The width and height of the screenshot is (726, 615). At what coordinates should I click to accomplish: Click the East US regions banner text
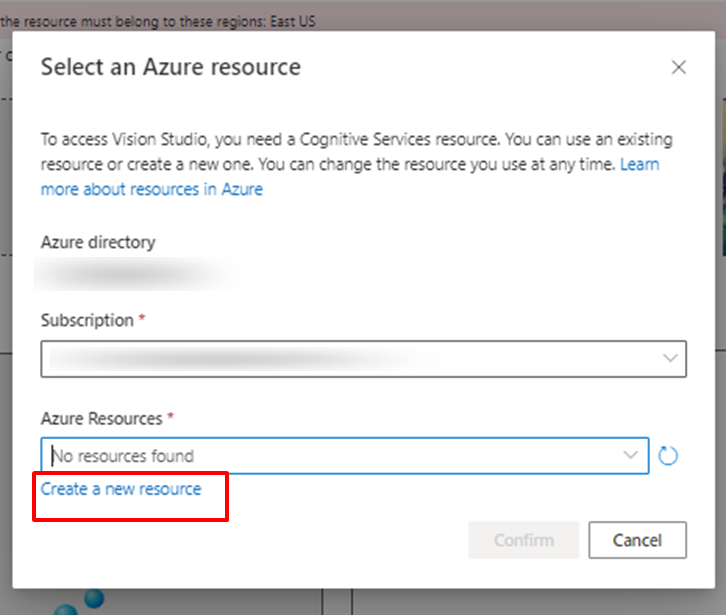point(158,21)
